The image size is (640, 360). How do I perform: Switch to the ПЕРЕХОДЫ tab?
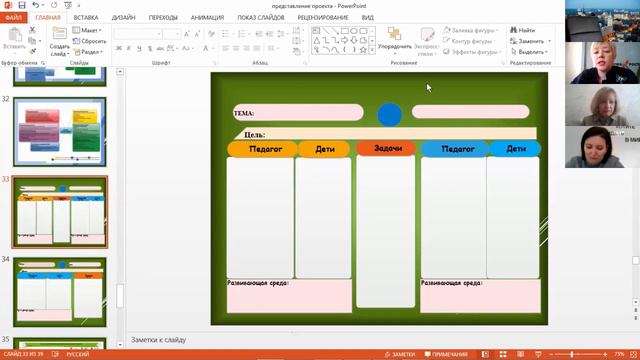[163, 18]
